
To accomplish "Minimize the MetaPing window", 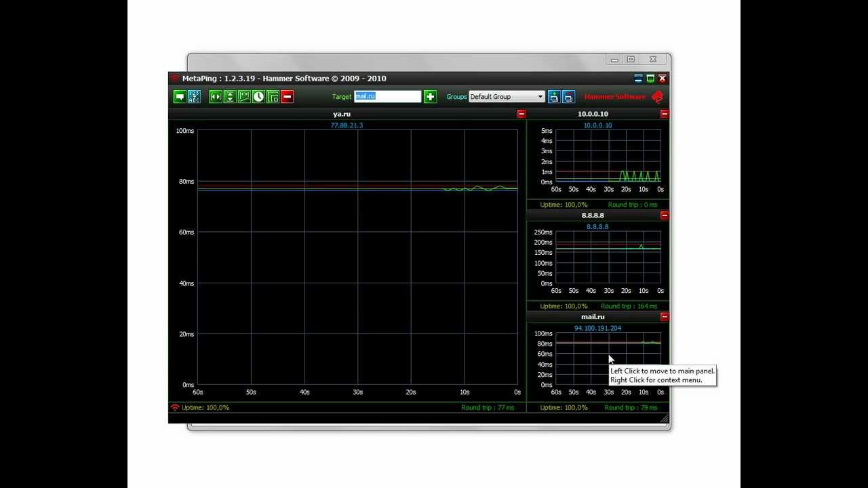I will click(638, 79).
